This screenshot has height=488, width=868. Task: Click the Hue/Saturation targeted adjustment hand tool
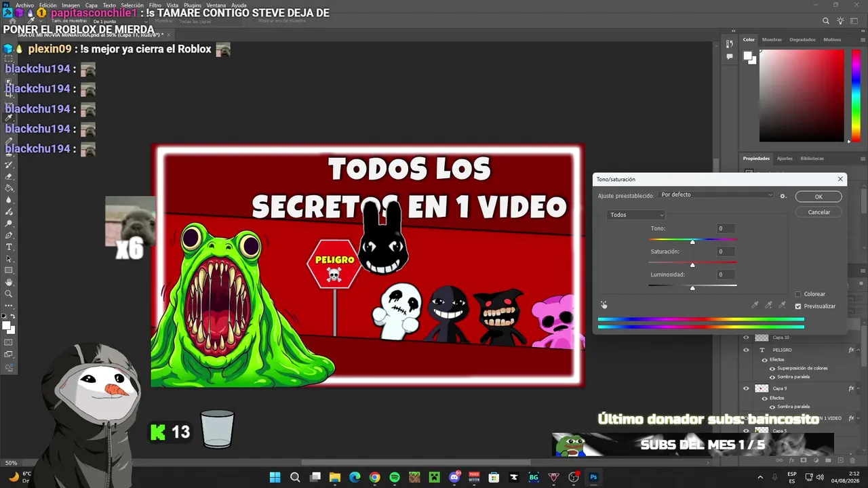tap(604, 305)
